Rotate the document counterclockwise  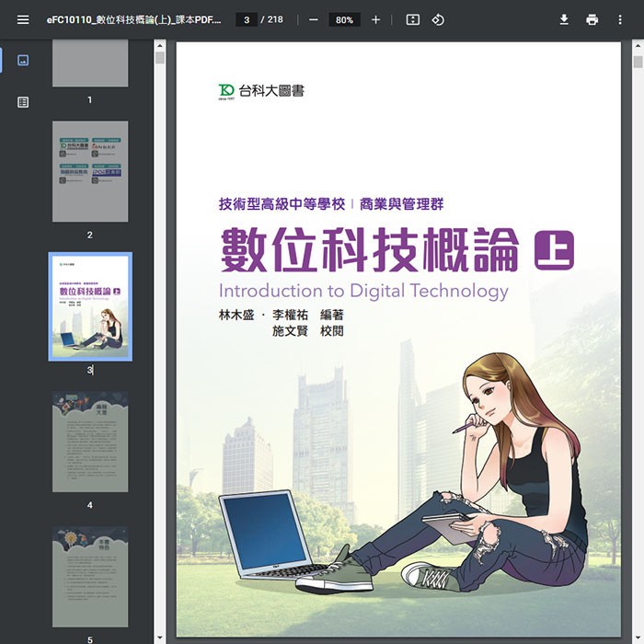438,19
